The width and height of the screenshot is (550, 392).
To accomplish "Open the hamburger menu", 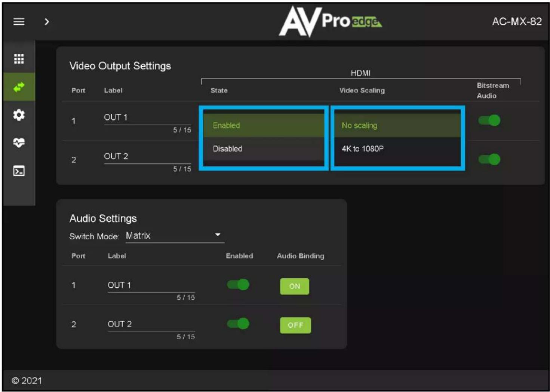I will 19,22.
